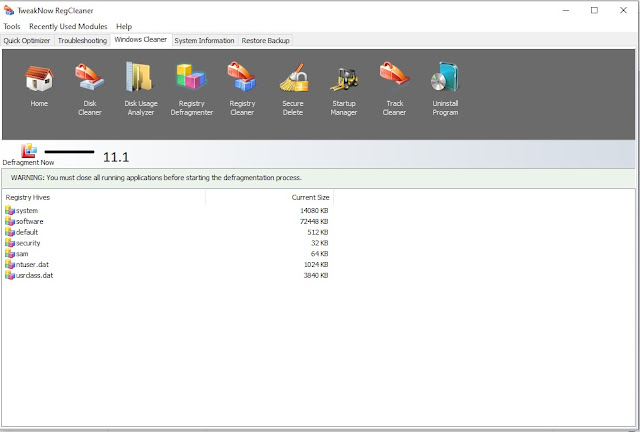Open the Uninstall Program tool

tap(445, 76)
